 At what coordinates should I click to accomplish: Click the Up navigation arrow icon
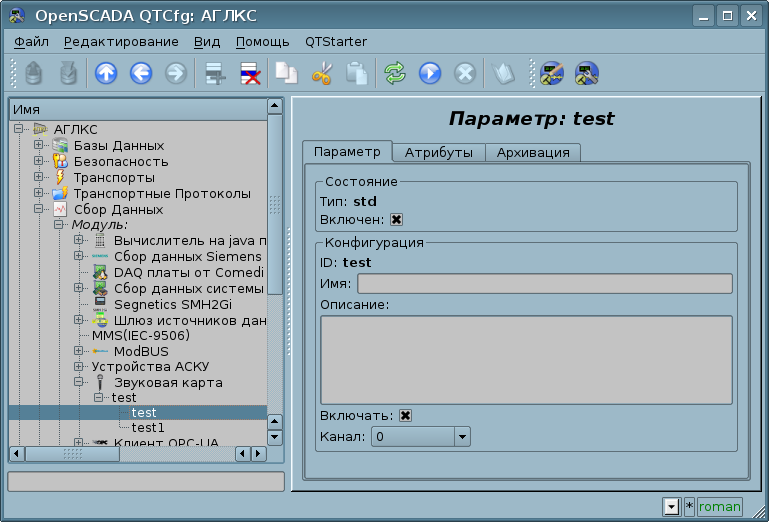click(x=105, y=73)
